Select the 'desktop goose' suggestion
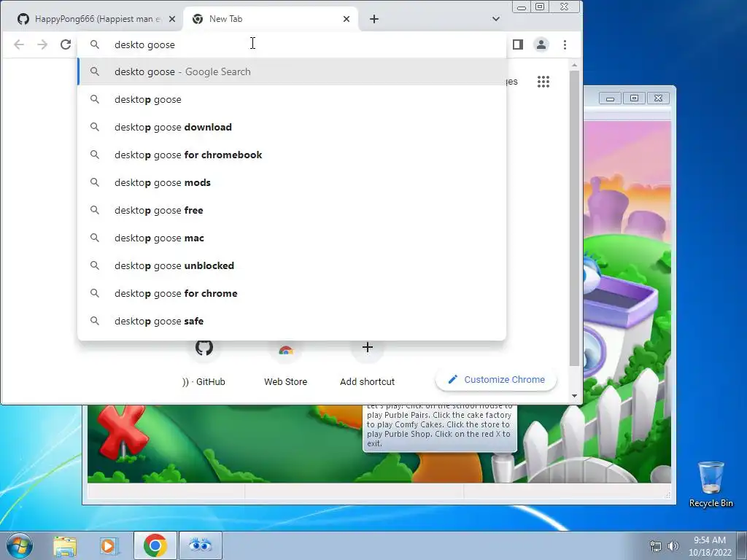747x560 pixels. (x=292, y=99)
